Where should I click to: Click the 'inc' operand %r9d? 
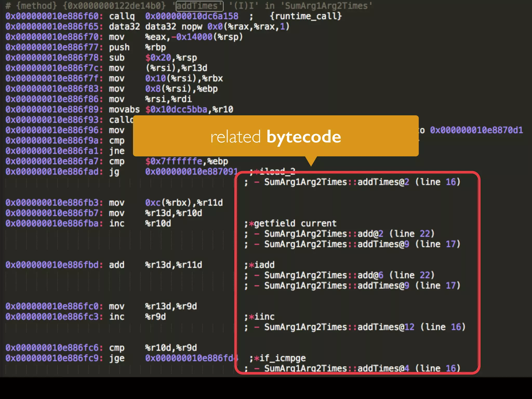(155, 317)
